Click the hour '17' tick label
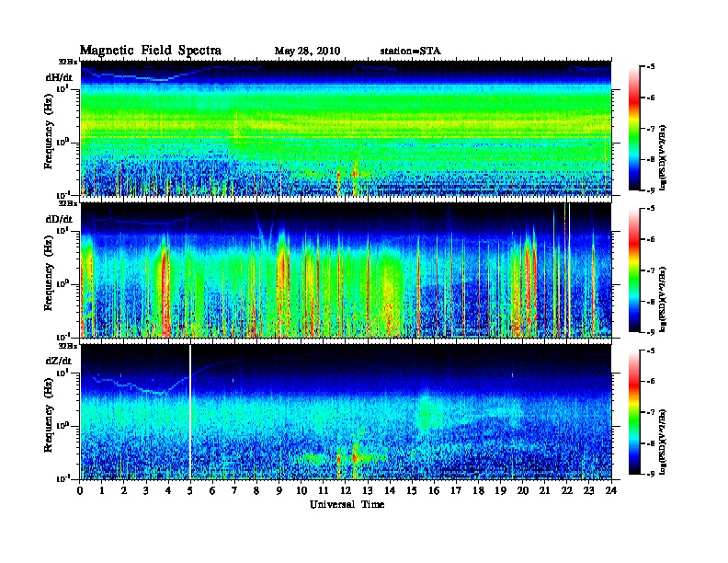This screenshot has width=728, height=563. (457, 491)
